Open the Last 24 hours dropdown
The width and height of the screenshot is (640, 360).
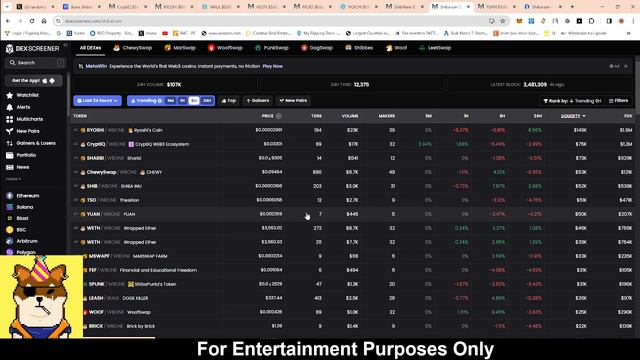(x=98, y=101)
